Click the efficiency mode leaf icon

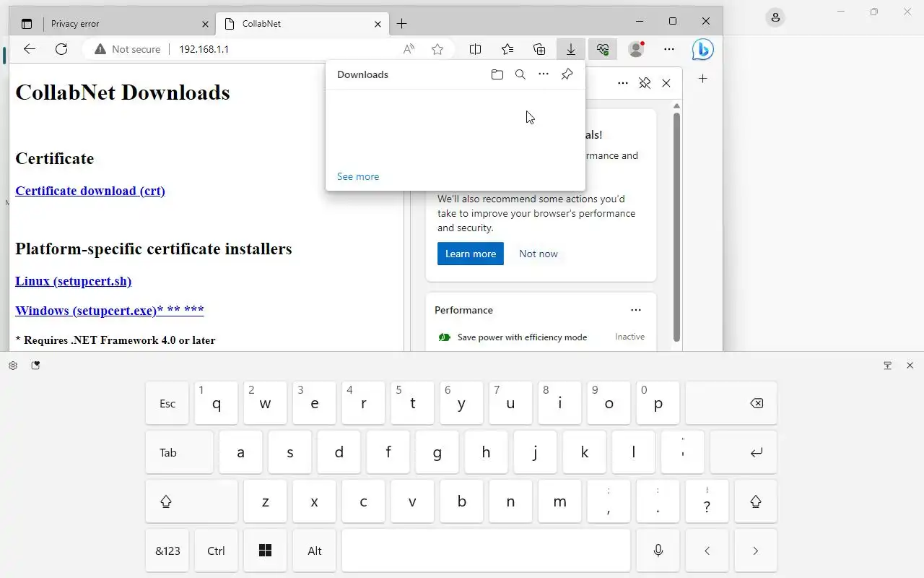pos(445,337)
